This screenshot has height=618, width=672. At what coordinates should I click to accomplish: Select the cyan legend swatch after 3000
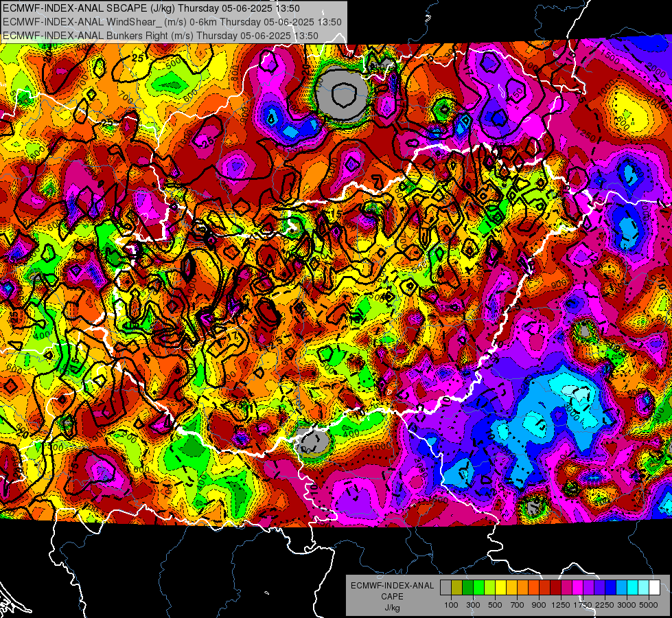click(x=633, y=588)
